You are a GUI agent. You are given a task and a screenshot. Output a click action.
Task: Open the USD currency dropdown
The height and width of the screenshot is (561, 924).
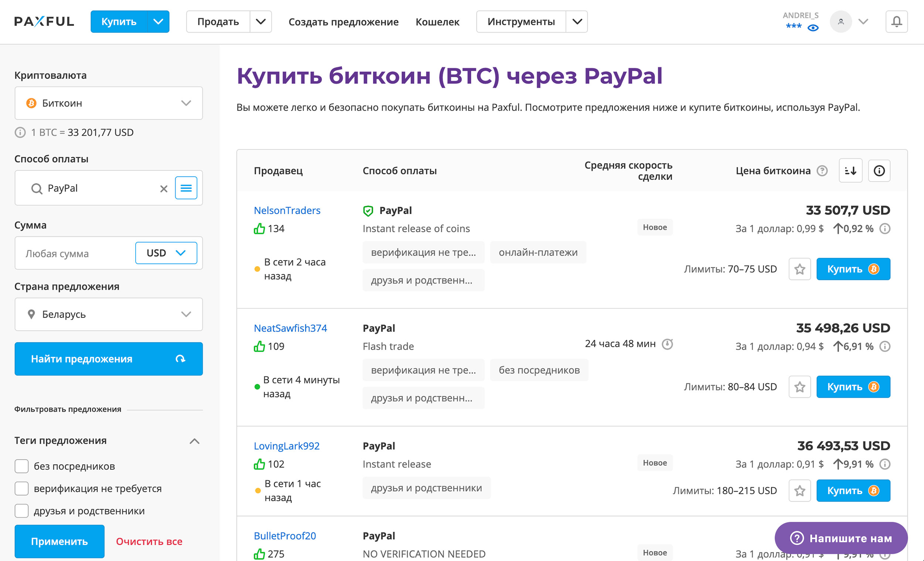[x=166, y=253]
